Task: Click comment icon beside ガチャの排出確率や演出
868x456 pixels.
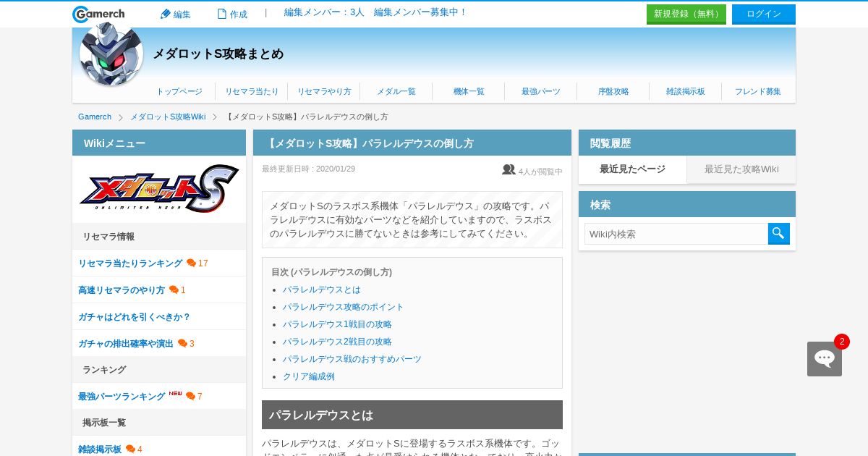Action: [182, 343]
